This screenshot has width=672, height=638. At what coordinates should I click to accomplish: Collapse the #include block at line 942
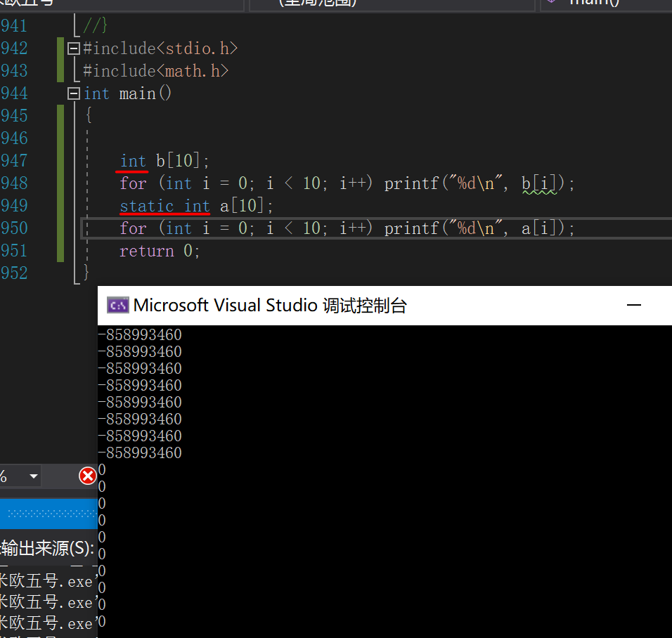point(74,48)
